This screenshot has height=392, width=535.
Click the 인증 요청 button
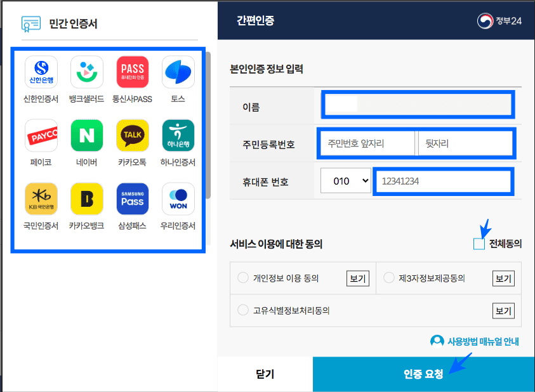pos(423,374)
